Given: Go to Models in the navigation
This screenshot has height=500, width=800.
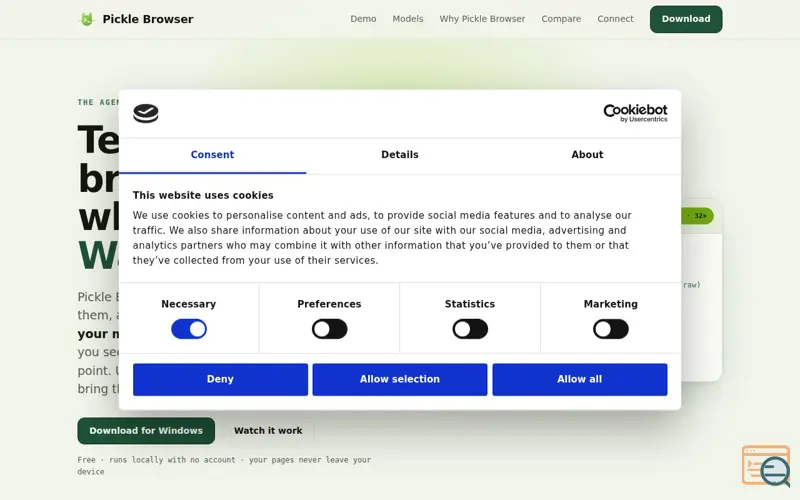Looking at the screenshot, I should point(408,19).
